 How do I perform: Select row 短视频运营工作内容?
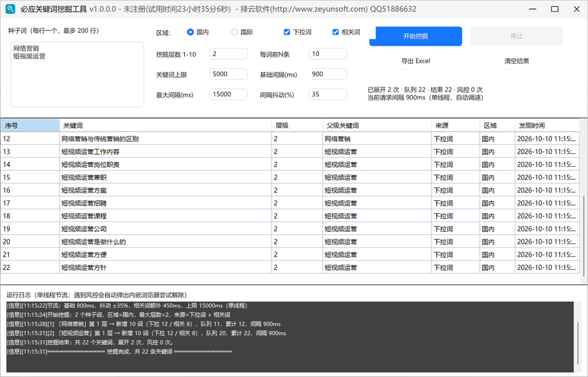[290, 152]
